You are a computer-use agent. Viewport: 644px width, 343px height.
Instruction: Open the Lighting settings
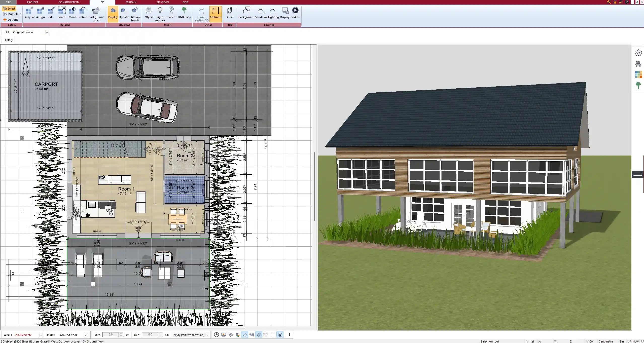(x=273, y=13)
